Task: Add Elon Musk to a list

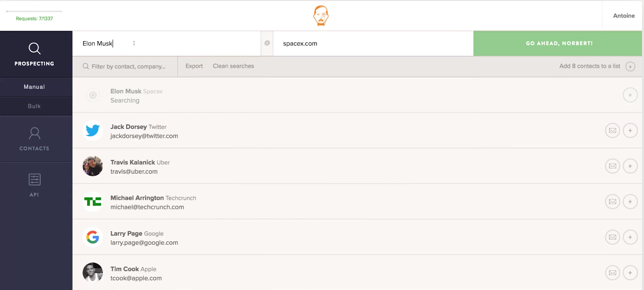Action: tap(630, 95)
